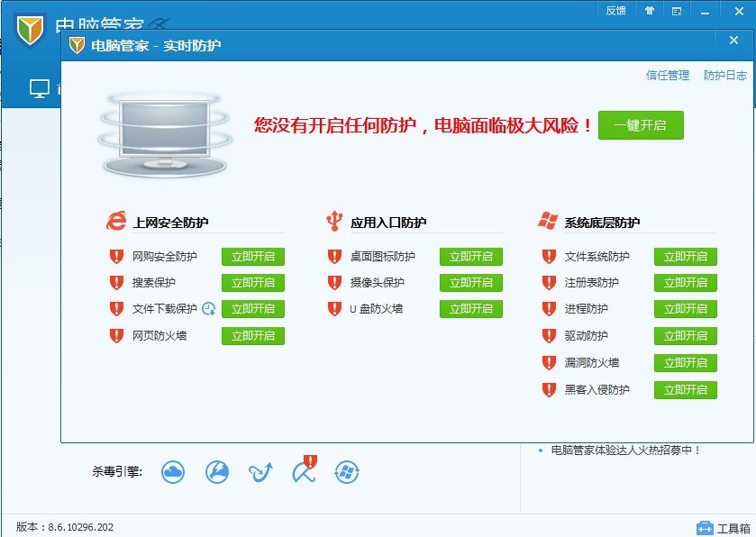Select the Windows repair engine icon
The width and height of the screenshot is (756, 537).
[x=346, y=471]
